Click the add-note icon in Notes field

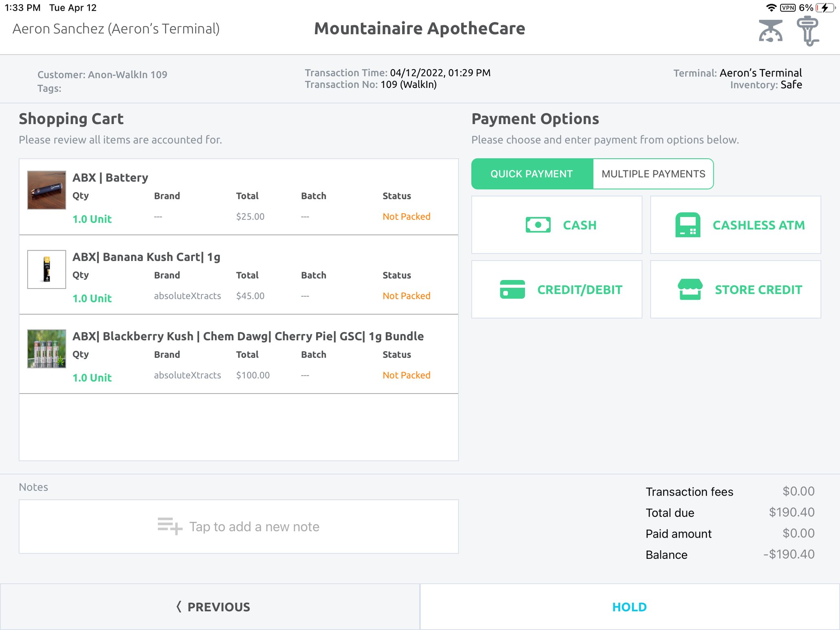(168, 526)
